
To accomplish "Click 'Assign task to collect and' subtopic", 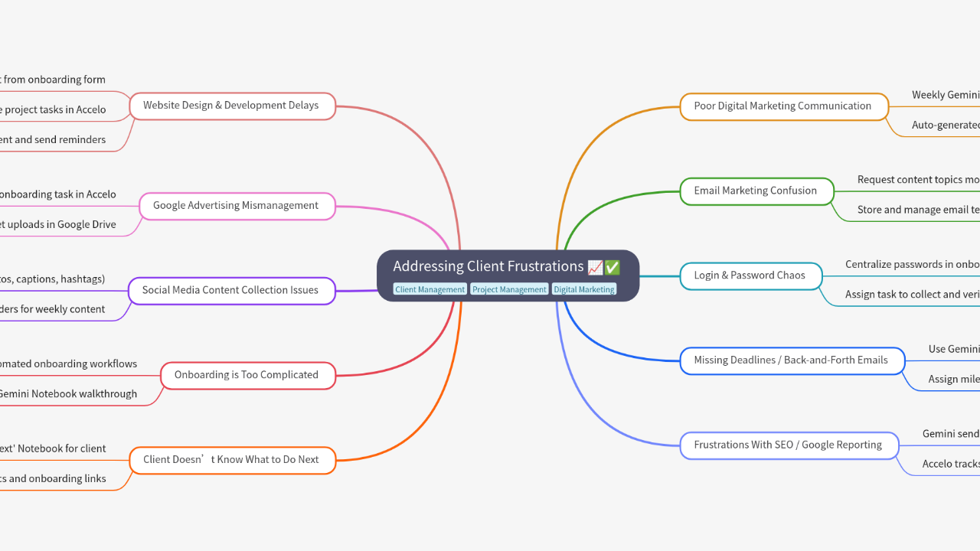I will click(913, 294).
